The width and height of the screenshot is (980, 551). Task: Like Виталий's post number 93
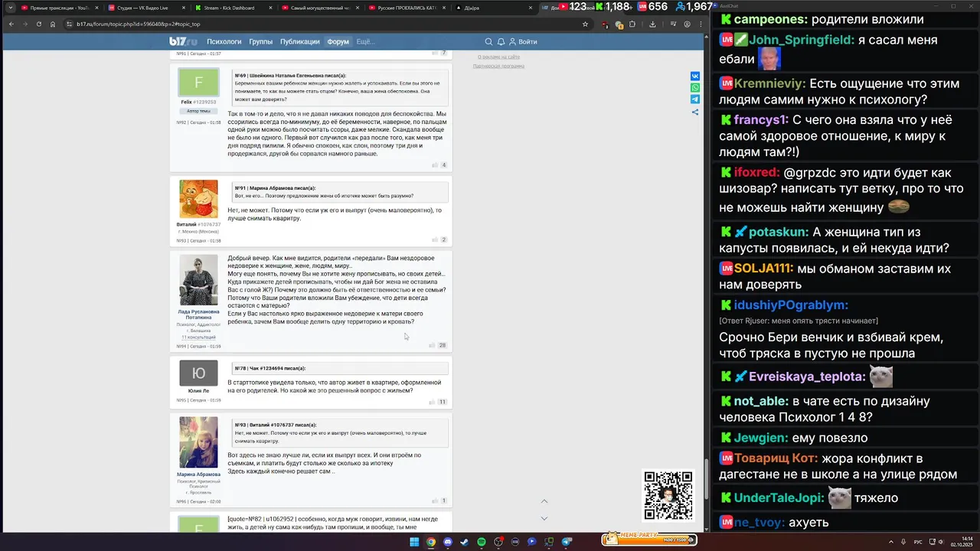coord(435,240)
